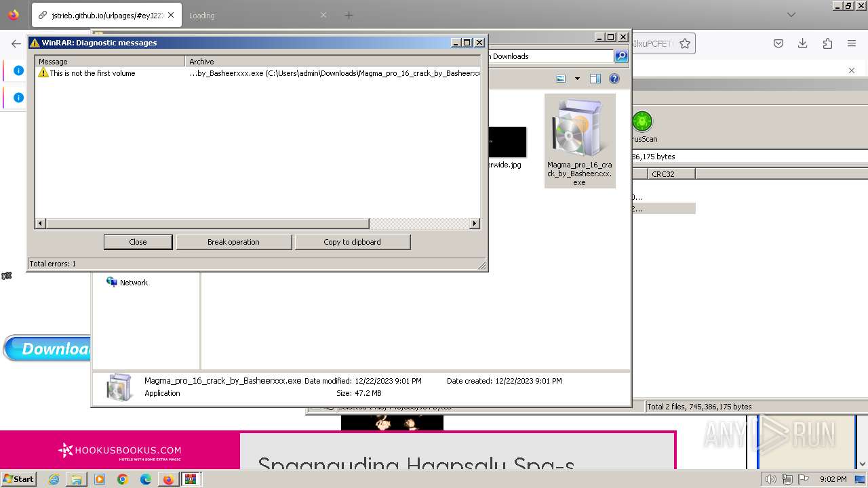Open Explorer help question-mark icon

(x=614, y=79)
